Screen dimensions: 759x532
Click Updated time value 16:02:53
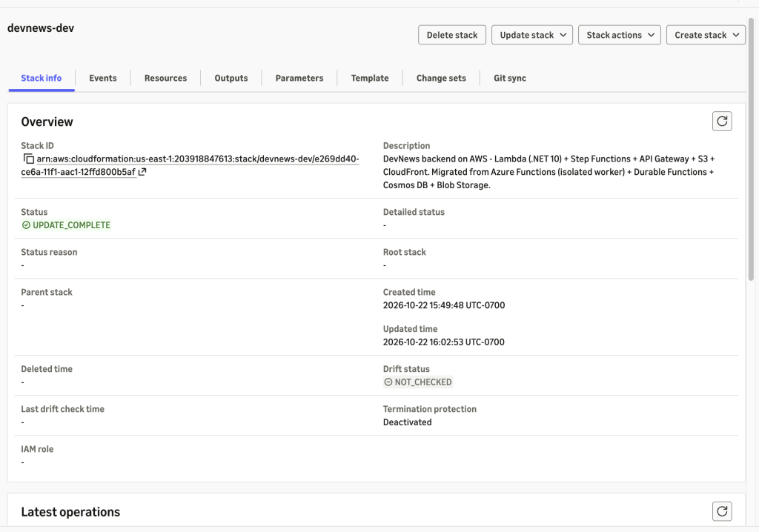pos(443,342)
